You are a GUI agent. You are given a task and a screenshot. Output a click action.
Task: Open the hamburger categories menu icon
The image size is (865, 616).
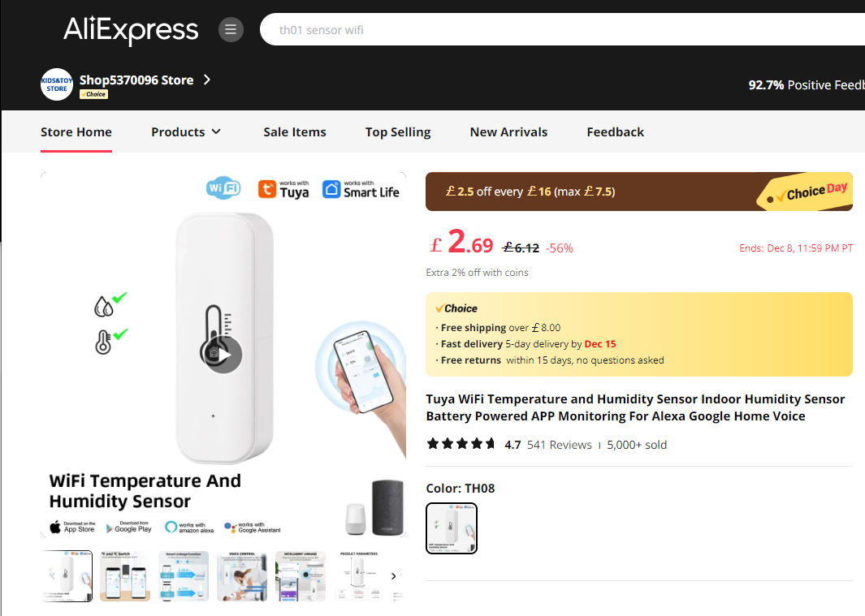tap(231, 30)
